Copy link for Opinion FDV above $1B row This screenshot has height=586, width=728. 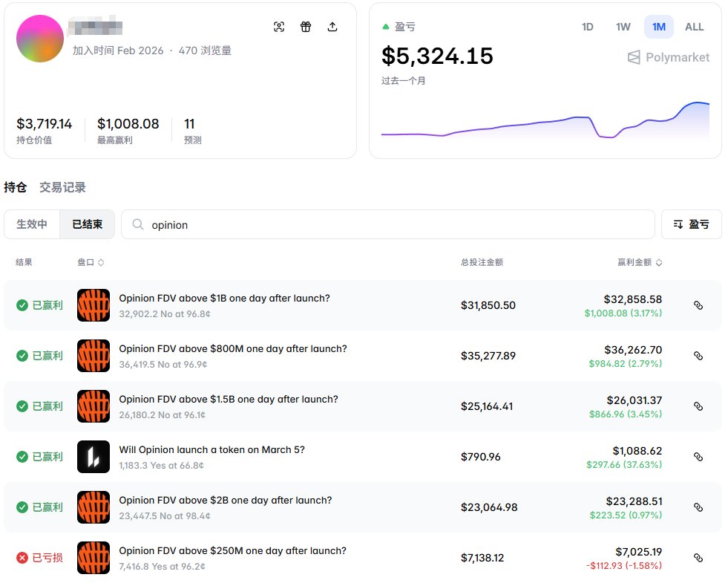[x=698, y=305]
